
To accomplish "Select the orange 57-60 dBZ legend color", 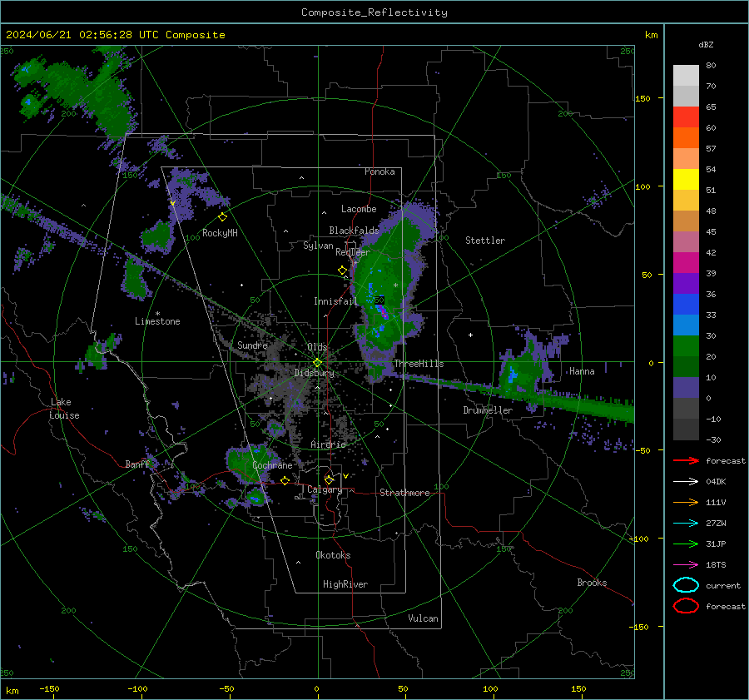I will pyautogui.click(x=686, y=137).
